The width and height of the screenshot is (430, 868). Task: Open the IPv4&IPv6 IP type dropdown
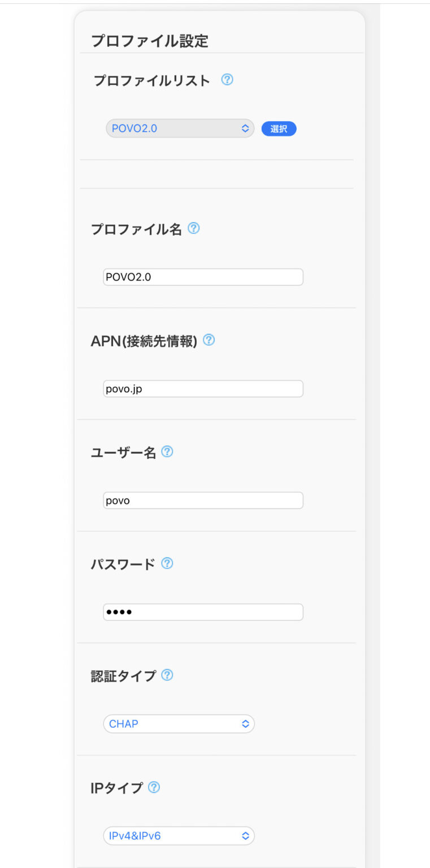pyautogui.click(x=179, y=836)
